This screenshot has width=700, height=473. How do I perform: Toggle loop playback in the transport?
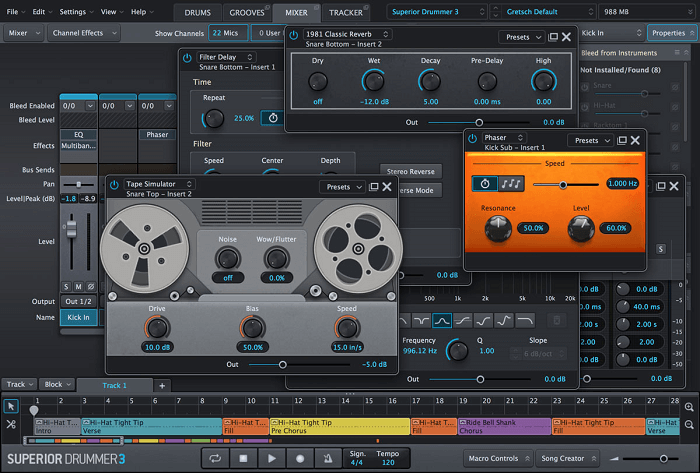tap(215, 458)
